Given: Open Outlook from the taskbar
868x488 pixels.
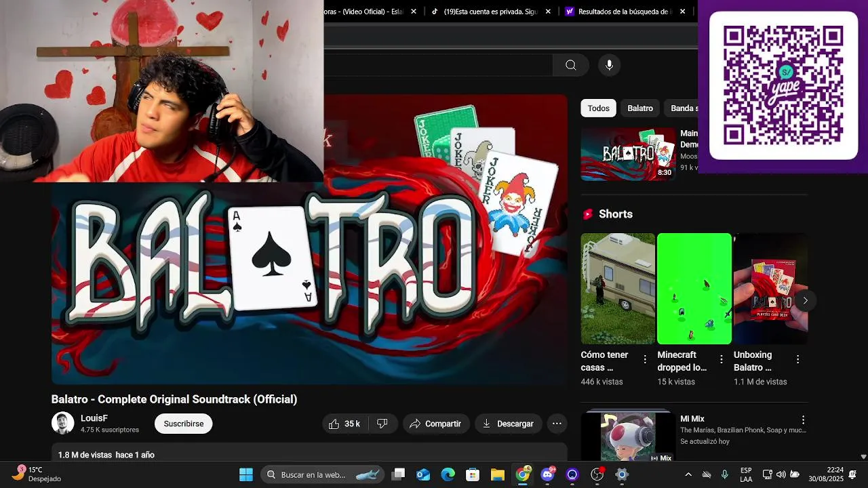Looking at the screenshot, I should point(423,474).
